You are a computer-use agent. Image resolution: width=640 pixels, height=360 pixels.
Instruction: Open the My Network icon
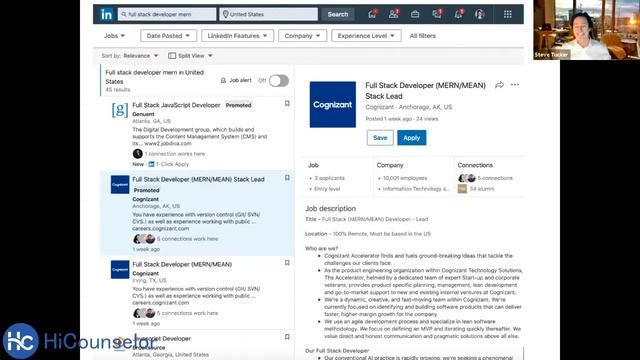click(393, 14)
